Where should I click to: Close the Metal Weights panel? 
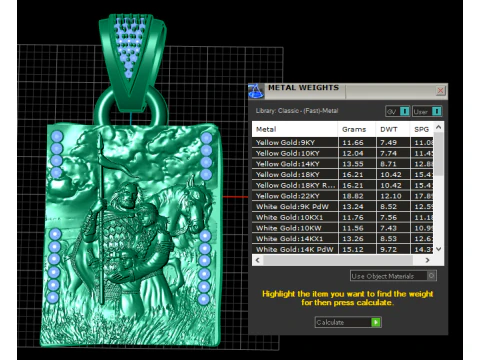tap(440, 91)
